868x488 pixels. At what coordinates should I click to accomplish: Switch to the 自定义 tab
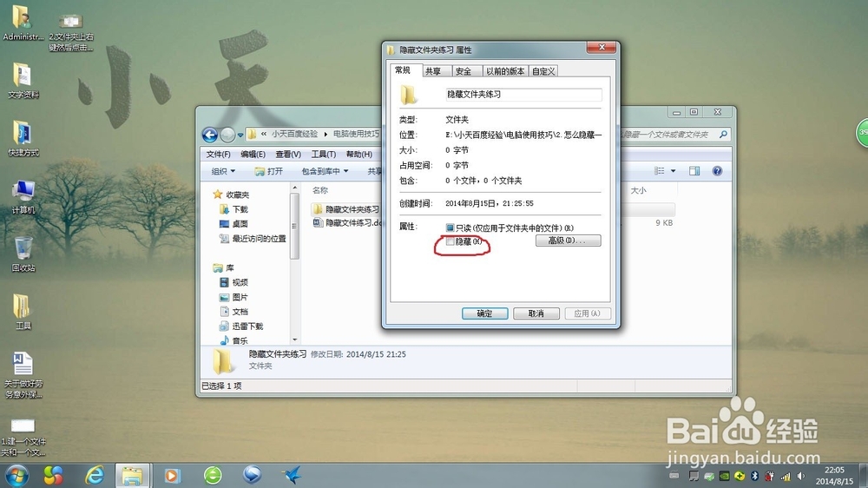pyautogui.click(x=543, y=71)
